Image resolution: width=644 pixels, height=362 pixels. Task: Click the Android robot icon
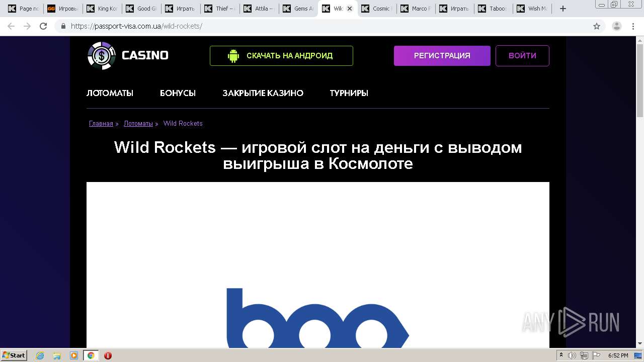(233, 56)
